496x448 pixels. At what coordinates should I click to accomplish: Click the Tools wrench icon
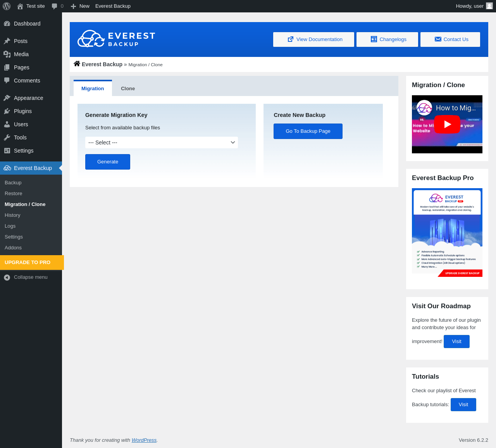[7, 137]
